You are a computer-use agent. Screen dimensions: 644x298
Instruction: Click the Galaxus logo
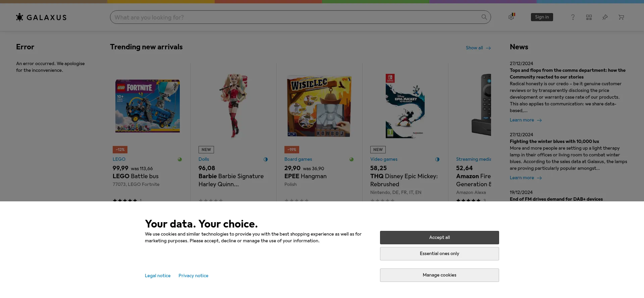tap(41, 17)
